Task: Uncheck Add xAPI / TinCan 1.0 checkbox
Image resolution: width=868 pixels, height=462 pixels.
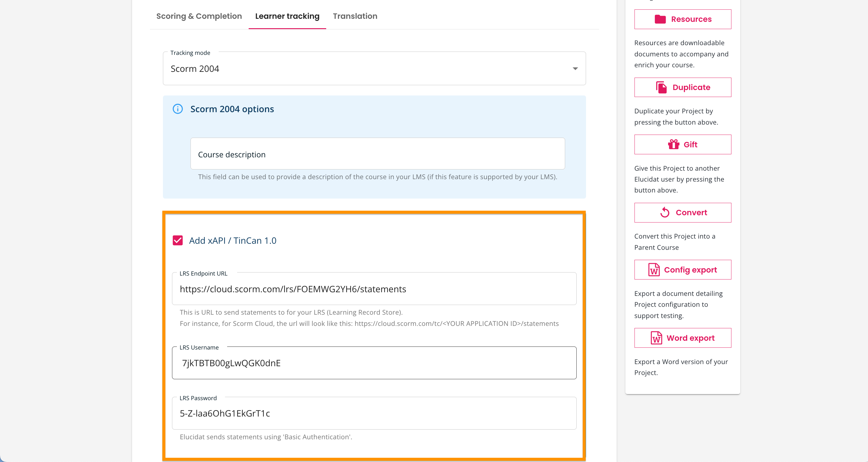Action: point(177,240)
